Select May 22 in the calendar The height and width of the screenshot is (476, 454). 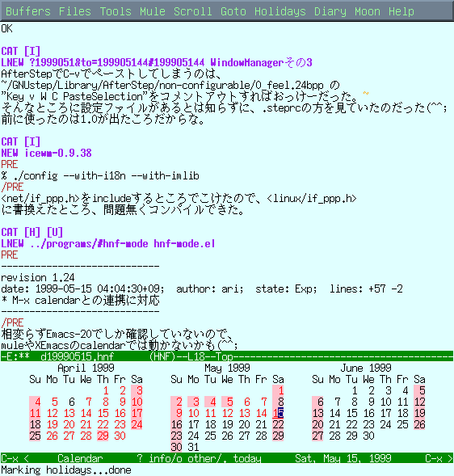tap(278, 424)
